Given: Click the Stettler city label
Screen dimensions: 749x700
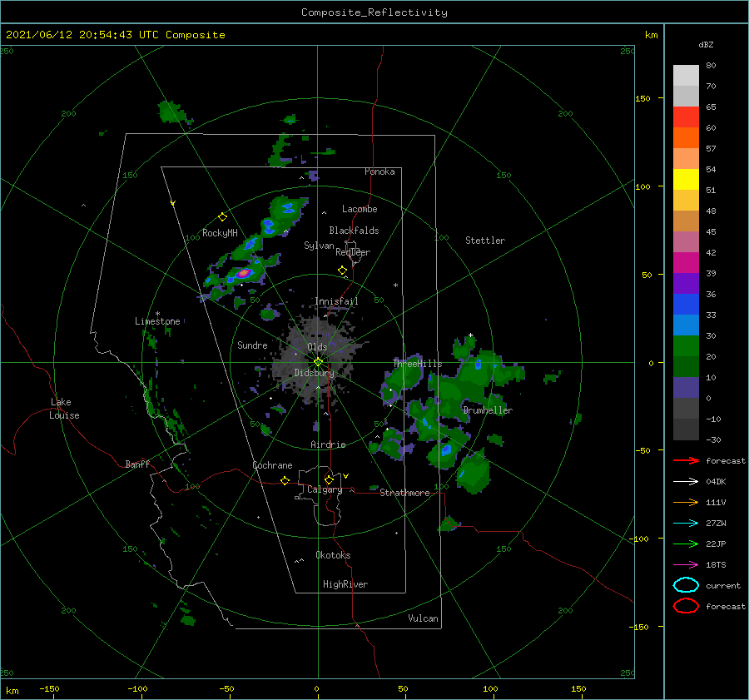Looking at the screenshot, I should 485,241.
